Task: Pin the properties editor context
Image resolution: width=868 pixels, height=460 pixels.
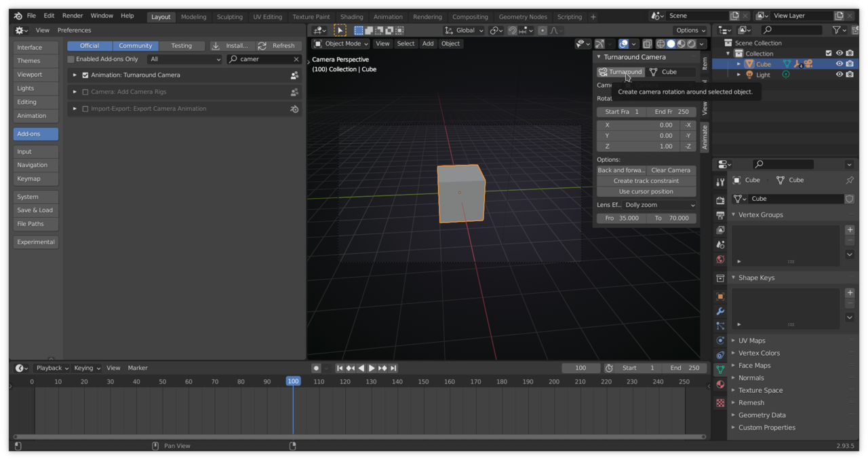Action: tap(850, 180)
